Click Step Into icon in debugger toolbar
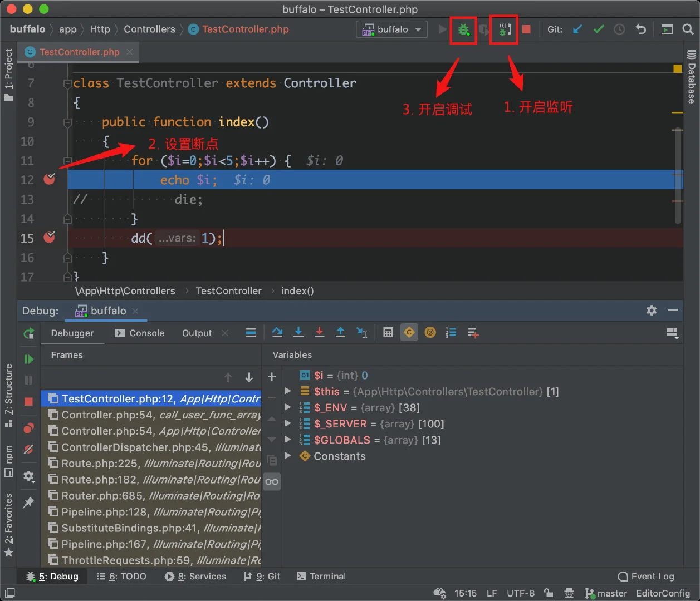The width and height of the screenshot is (700, 601). point(298,333)
